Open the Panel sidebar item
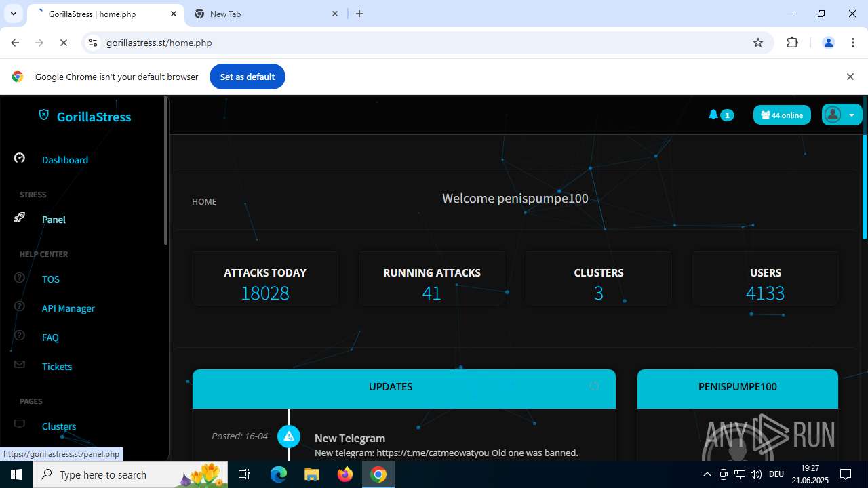The width and height of the screenshot is (868, 488). click(54, 220)
